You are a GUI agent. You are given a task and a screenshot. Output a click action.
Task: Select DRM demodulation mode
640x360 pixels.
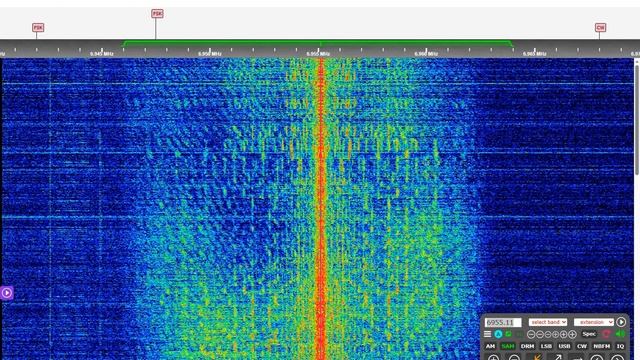[527, 346]
